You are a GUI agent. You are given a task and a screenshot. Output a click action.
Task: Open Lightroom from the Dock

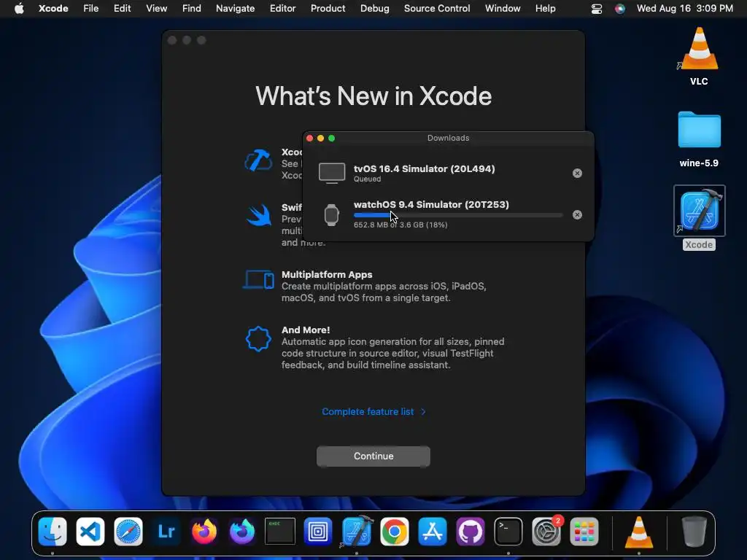166,531
